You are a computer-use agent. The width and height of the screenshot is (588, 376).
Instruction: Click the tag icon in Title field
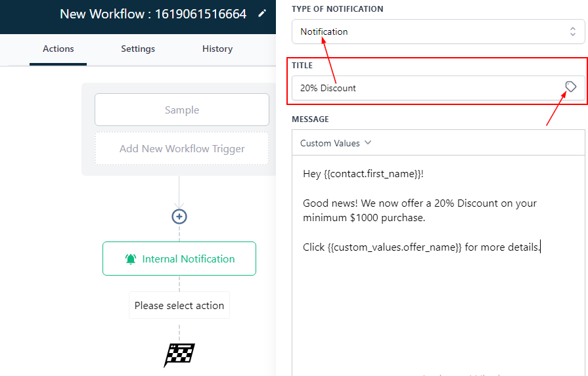(x=571, y=87)
